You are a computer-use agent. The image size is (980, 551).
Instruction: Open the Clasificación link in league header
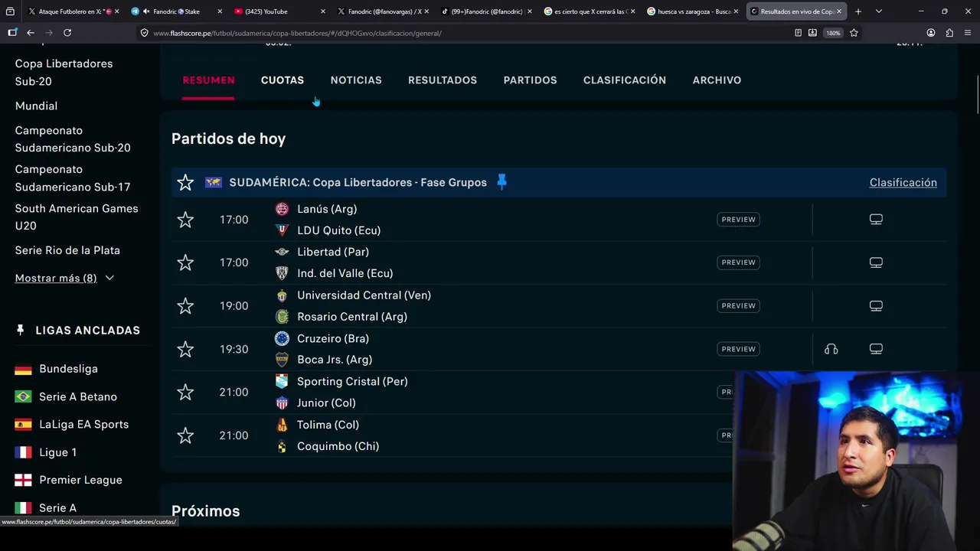(903, 182)
